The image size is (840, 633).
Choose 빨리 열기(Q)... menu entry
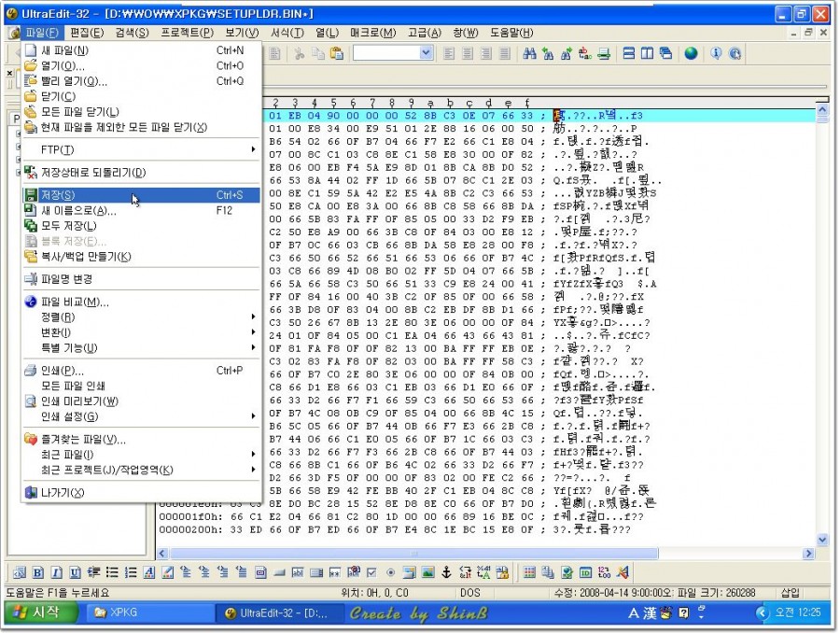tap(142, 81)
